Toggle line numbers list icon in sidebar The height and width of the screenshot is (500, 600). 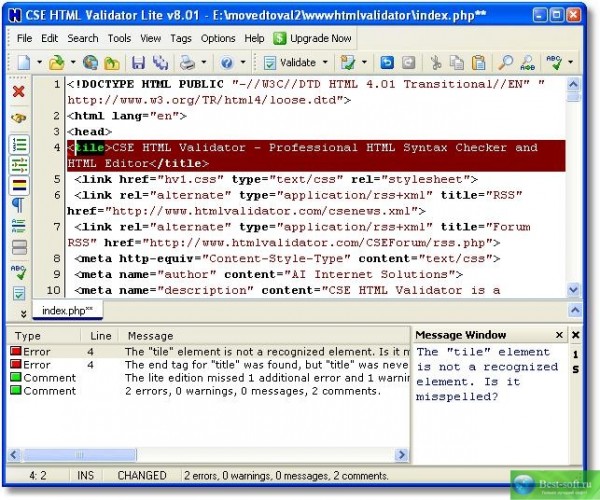click(19, 145)
